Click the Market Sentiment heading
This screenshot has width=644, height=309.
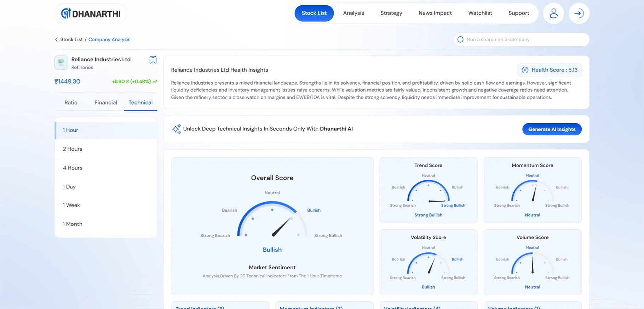272,268
